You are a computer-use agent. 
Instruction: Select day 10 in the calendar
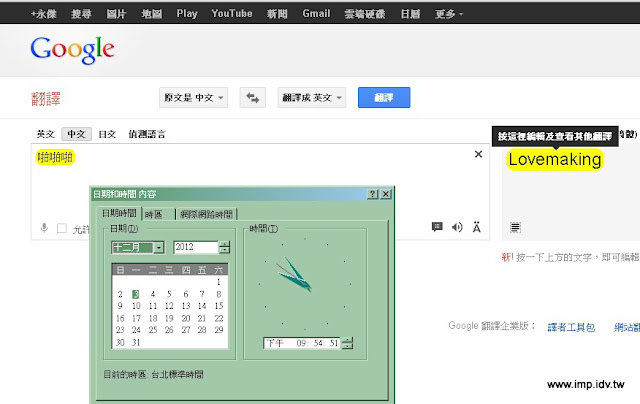pyautogui.click(x=136, y=306)
